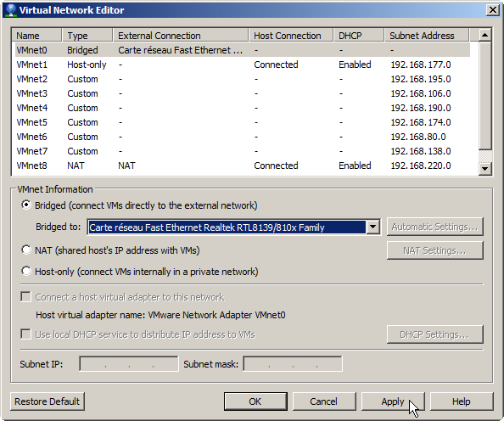Click the Subnet IP input field
The image size is (504, 421).
129,364
